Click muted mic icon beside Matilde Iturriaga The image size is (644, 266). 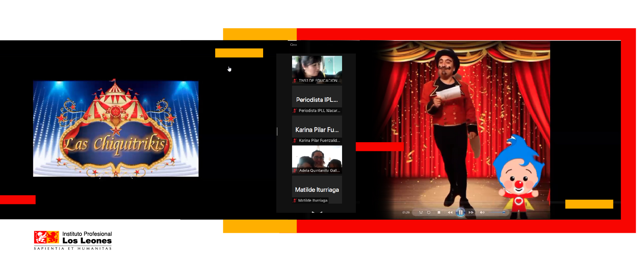(x=295, y=200)
